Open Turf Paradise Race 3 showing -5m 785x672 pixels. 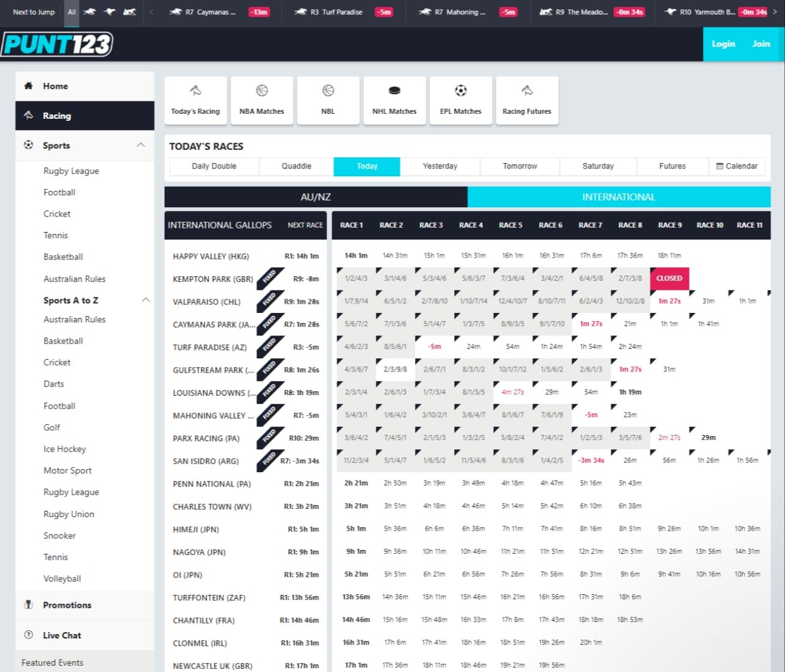click(435, 347)
